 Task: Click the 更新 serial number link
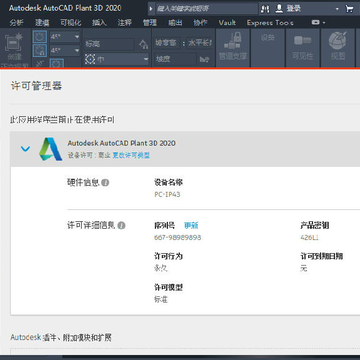(191, 226)
